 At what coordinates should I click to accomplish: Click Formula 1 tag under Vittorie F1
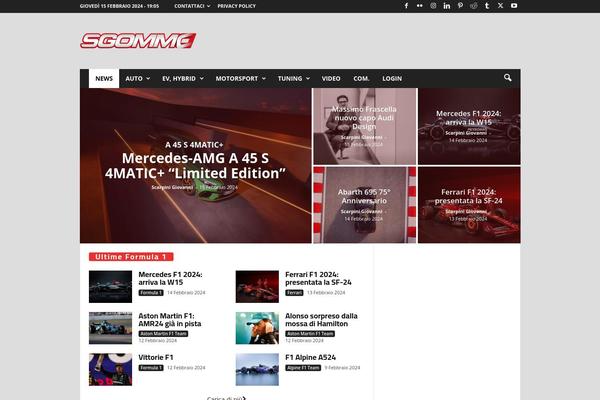coord(151,368)
